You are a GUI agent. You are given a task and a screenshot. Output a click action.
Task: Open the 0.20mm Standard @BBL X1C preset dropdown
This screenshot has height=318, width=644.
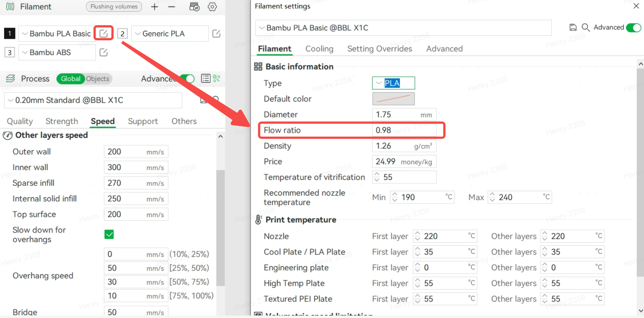coord(93,100)
